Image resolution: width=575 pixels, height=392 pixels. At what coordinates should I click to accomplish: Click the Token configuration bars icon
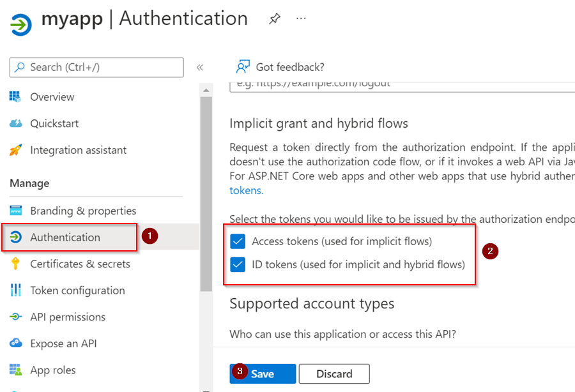[x=15, y=290]
